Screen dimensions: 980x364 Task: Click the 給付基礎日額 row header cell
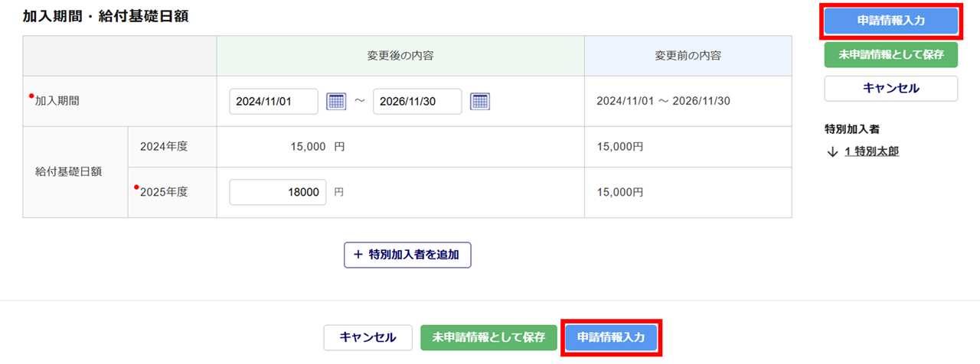[70, 172]
